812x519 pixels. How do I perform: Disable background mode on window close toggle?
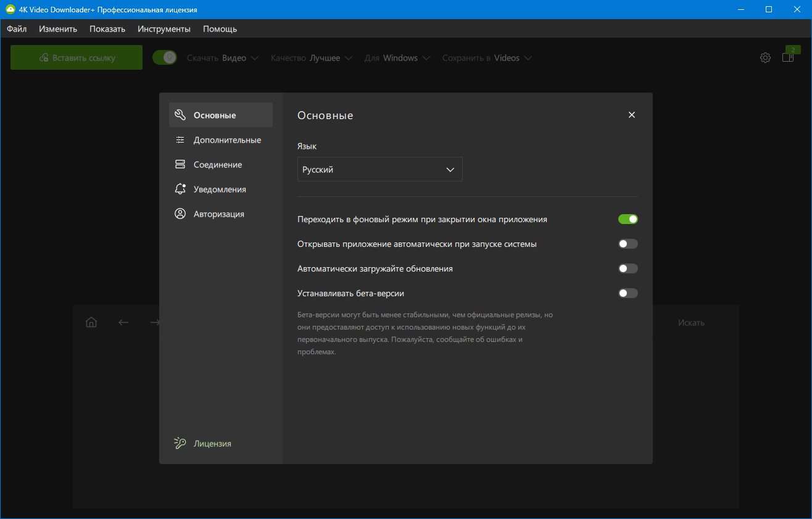coord(628,219)
